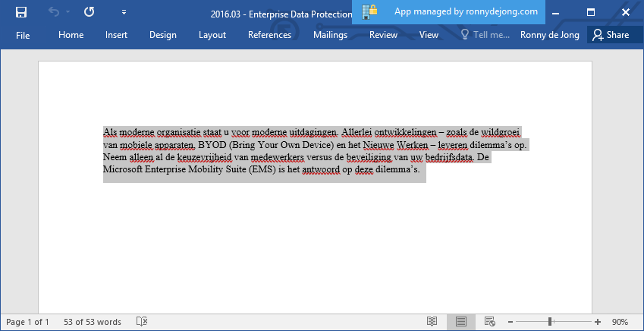This screenshot has height=331, width=644.
Task: Click the zoom in plus button
Action: pos(598,322)
